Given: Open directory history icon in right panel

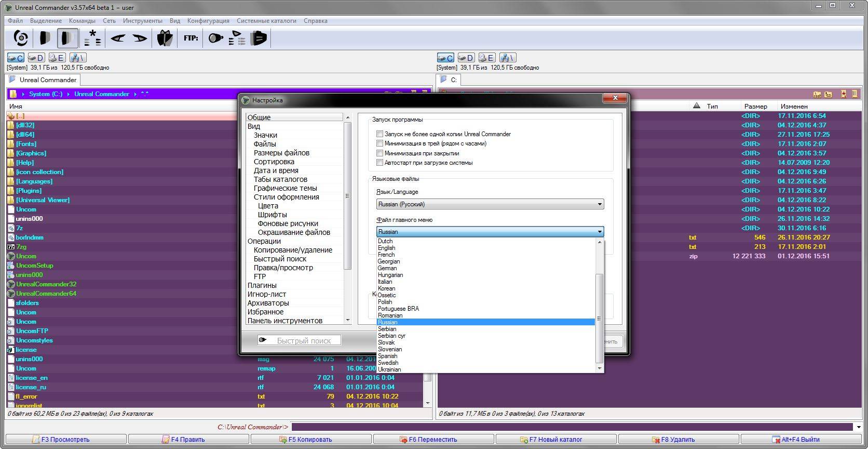Looking at the screenshot, I should click(855, 94).
